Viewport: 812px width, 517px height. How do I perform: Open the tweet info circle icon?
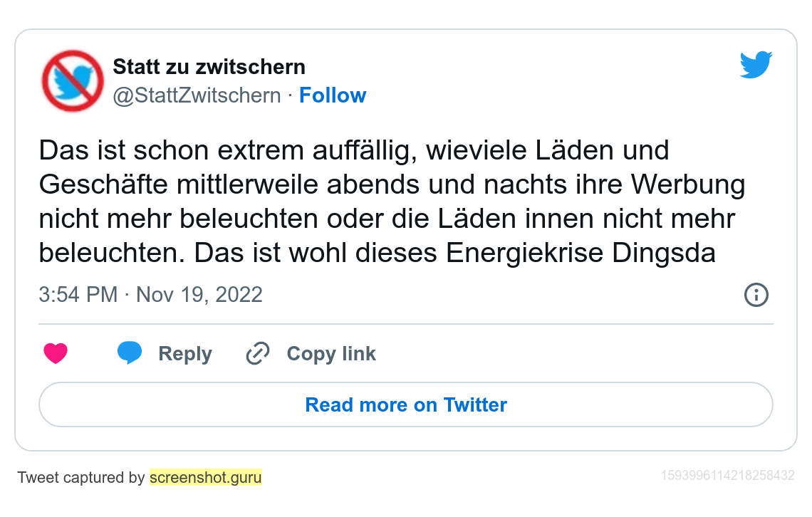pyautogui.click(x=756, y=295)
